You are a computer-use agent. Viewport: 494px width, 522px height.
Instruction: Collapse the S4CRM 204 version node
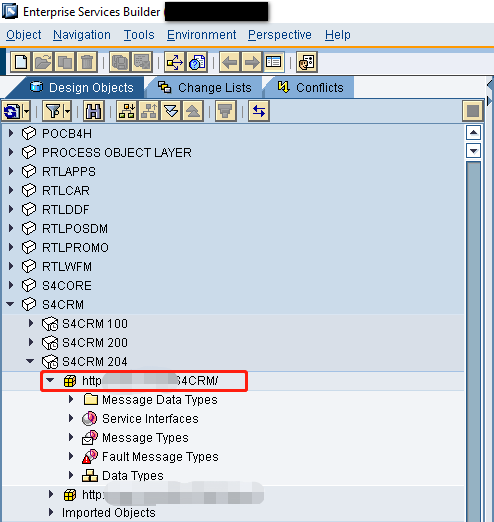coord(30,361)
